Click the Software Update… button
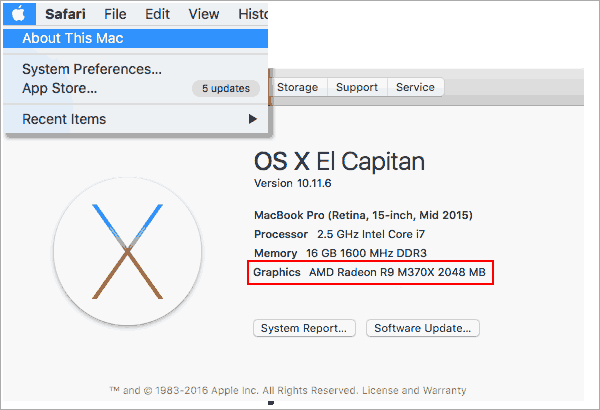600x410 pixels. (x=423, y=328)
